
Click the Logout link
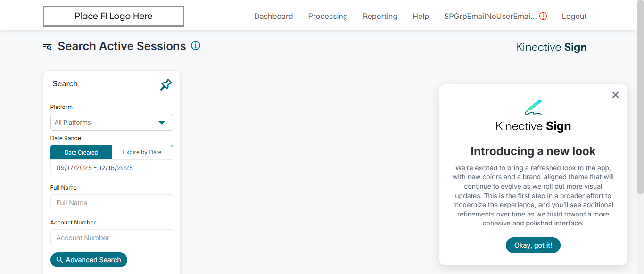click(x=574, y=16)
